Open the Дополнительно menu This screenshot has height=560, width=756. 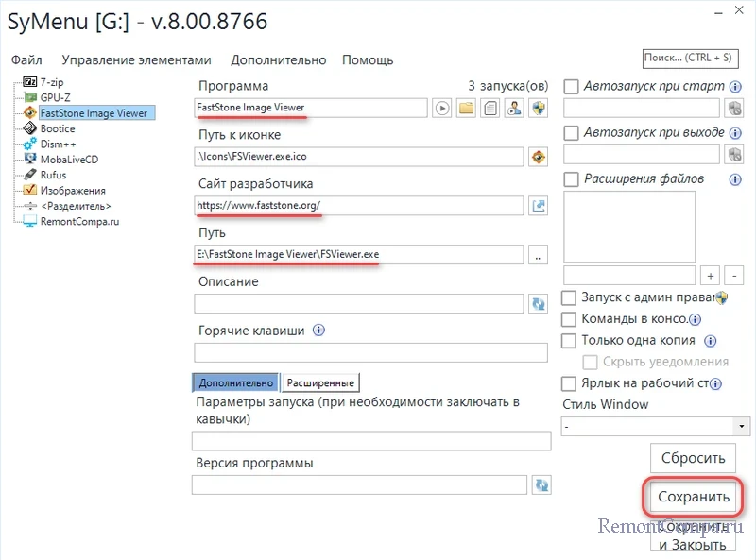[278, 59]
